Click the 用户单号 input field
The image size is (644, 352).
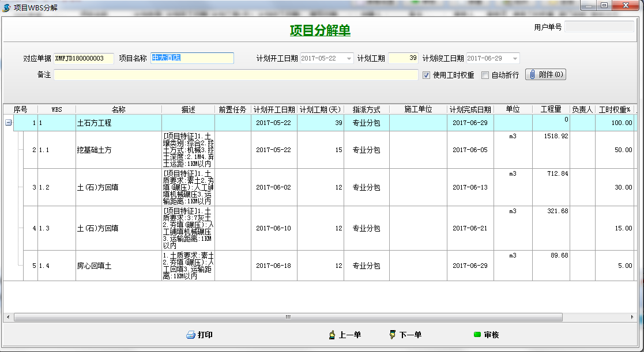[x=599, y=27]
